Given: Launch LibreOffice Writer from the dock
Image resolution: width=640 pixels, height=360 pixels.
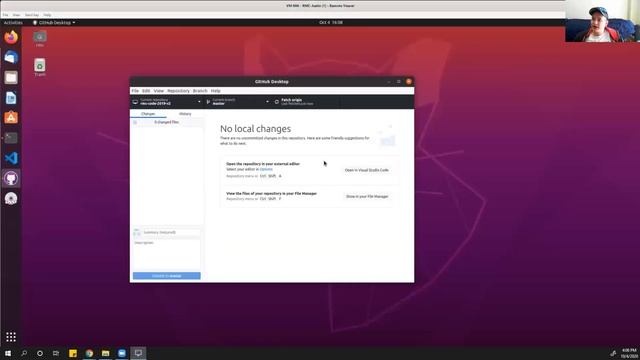Looking at the screenshot, I should 11,98.
